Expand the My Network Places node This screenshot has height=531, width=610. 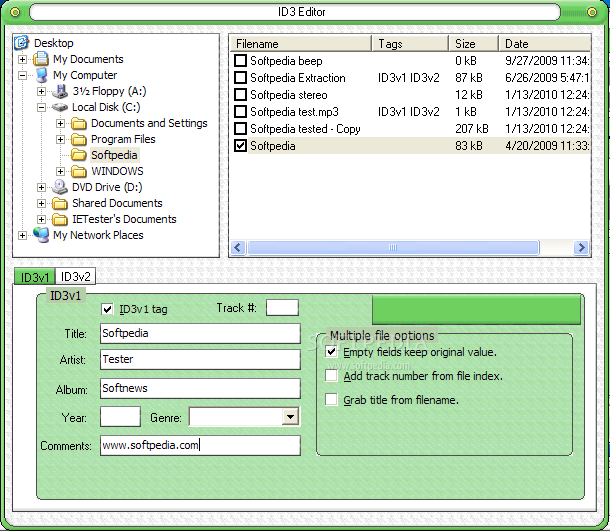pyautogui.click(x=23, y=235)
